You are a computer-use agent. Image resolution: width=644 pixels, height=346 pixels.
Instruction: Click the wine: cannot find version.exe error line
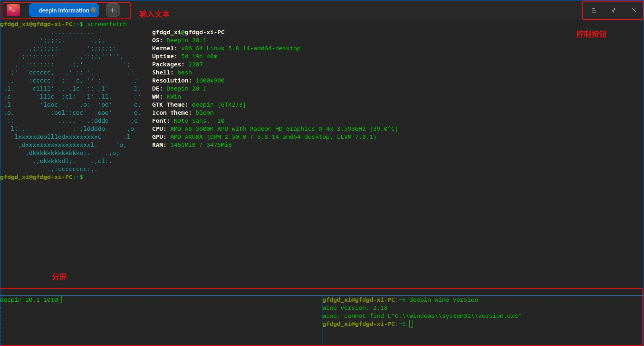pyautogui.click(x=421, y=316)
